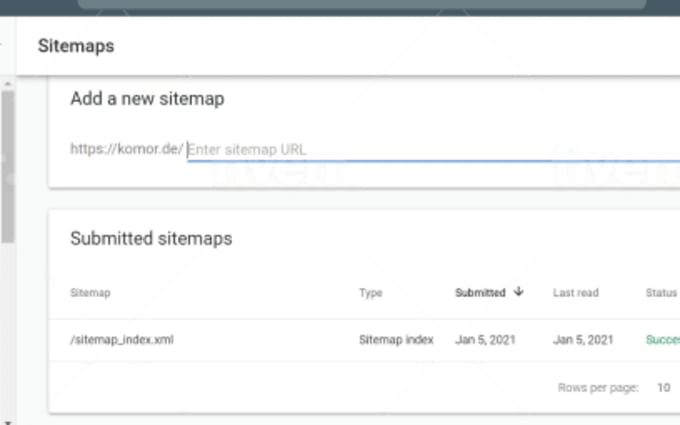This screenshot has width=680, height=425.
Task: Click the green Success status text
Action: [663, 340]
